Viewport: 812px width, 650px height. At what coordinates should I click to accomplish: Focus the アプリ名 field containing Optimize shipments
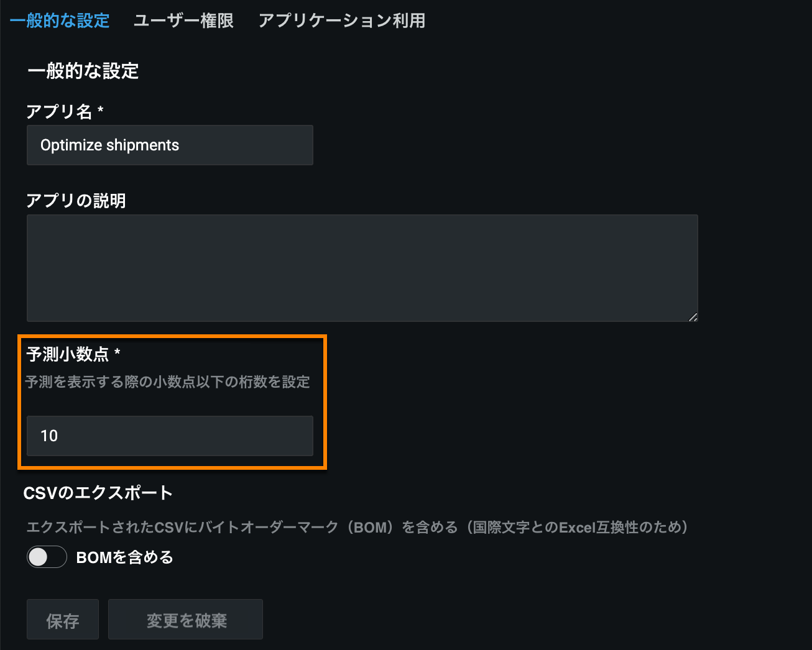pyautogui.click(x=170, y=145)
